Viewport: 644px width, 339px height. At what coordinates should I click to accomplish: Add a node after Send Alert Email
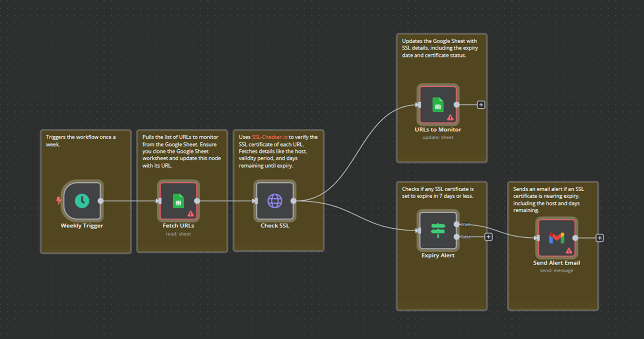click(x=599, y=238)
